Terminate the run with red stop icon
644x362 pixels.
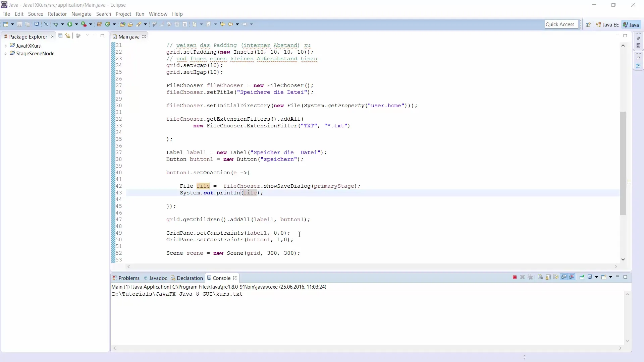click(515, 277)
